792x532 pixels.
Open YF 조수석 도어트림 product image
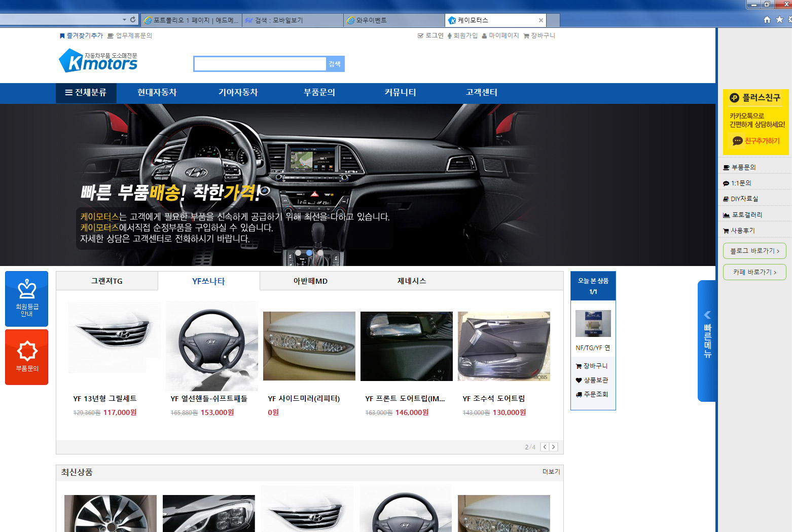pyautogui.click(x=504, y=346)
